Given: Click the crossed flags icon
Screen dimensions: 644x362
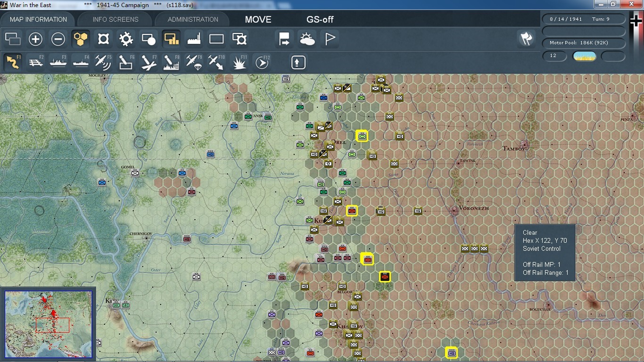Looking at the screenshot, I should coord(526,39).
